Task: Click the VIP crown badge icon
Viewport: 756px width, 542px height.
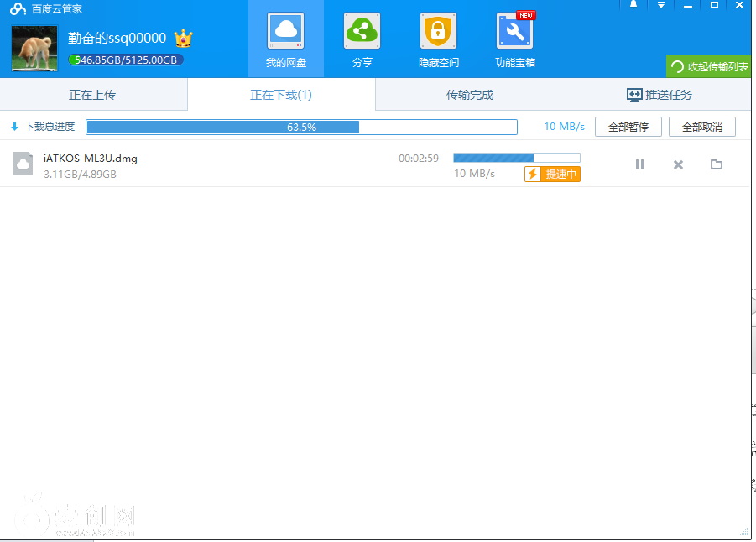Action: (x=183, y=38)
